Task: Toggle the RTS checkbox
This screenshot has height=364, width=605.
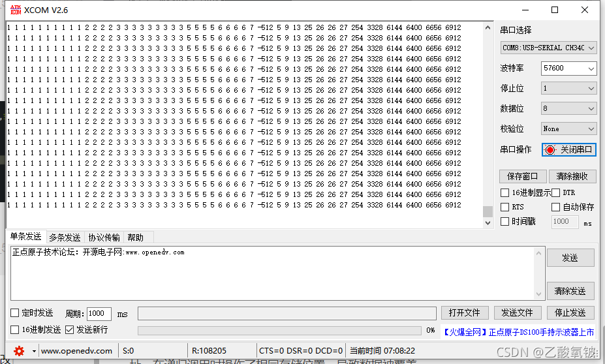Action: pos(504,207)
